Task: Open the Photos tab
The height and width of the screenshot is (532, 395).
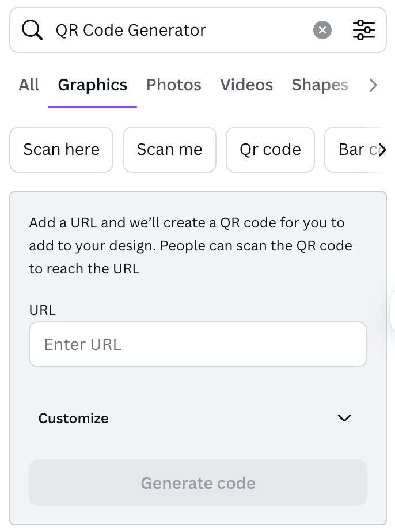Action: point(174,85)
